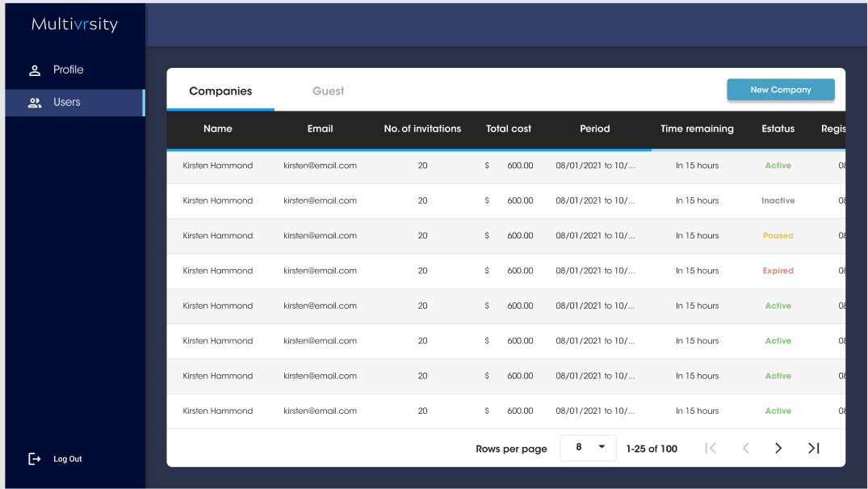Screen dimensions: 868x489
Task: Click the Profile person icon in sidebar
Action: pos(35,70)
